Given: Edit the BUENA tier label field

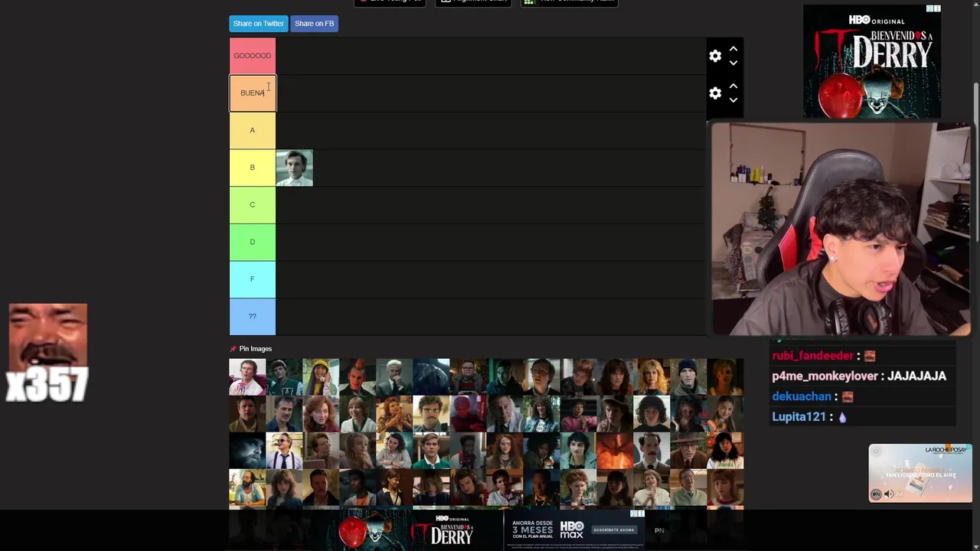Looking at the screenshot, I should (x=253, y=93).
